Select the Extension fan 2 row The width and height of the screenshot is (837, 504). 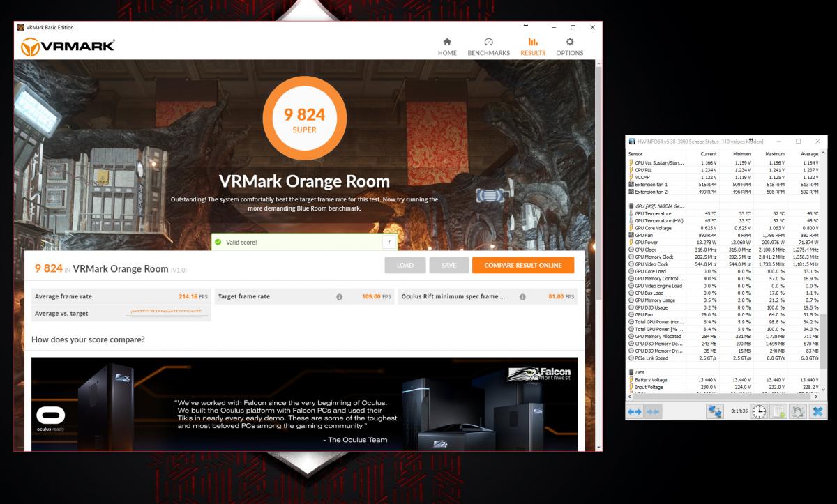coord(723,192)
